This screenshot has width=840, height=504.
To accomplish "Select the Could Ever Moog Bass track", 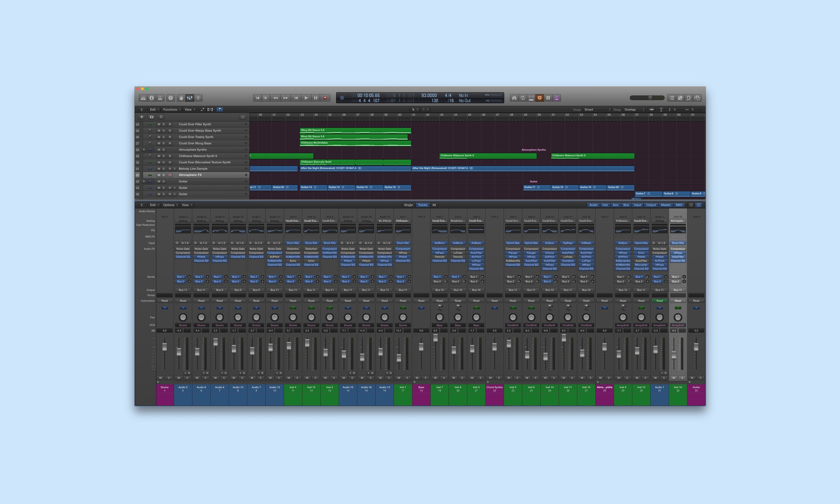I will (195, 143).
